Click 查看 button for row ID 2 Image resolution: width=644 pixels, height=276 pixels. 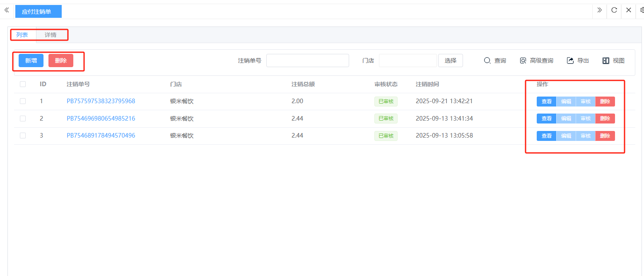pyautogui.click(x=546, y=119)
